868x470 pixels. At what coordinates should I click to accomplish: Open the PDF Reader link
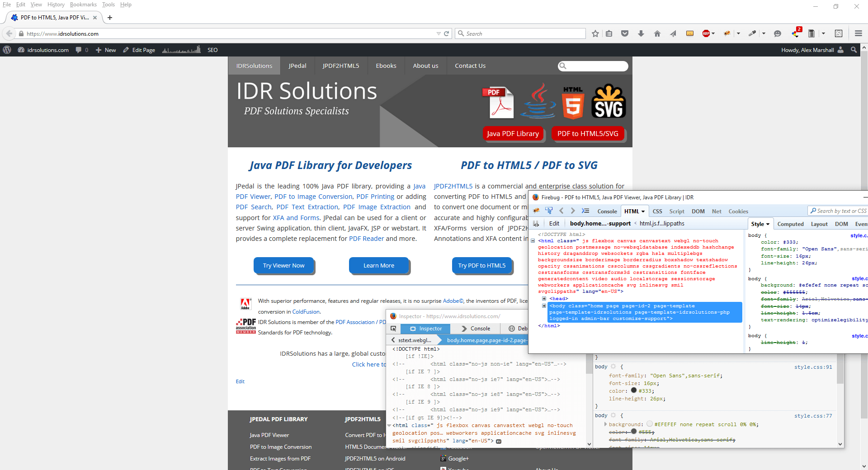point(366,239)
